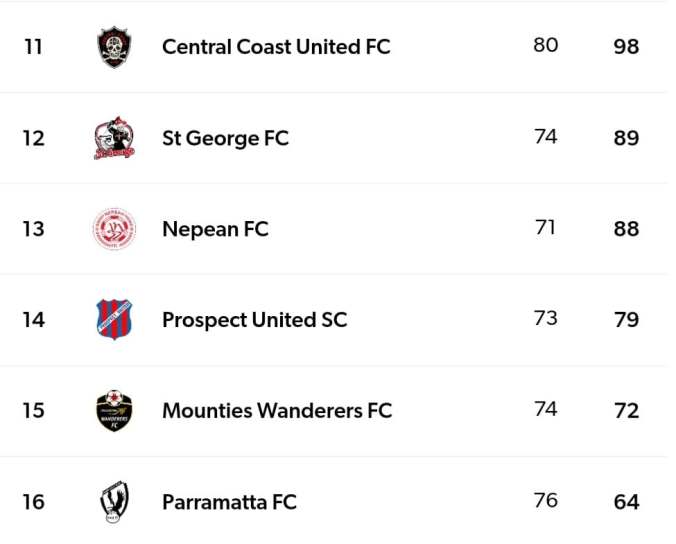This screenshot has height=544, width=676.
Task: Go to Mounties Wanderers FC team page
Action: 277,411
